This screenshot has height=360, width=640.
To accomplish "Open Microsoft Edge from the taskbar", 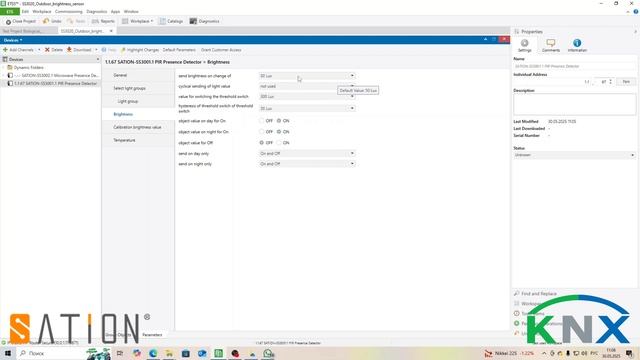I will [153, 353].
